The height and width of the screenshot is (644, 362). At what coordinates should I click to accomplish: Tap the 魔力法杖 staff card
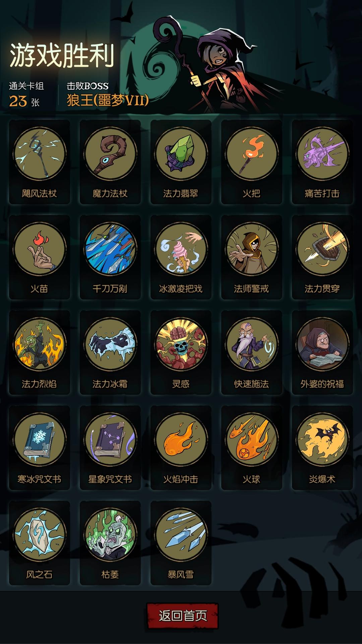[x=110, y=162]
